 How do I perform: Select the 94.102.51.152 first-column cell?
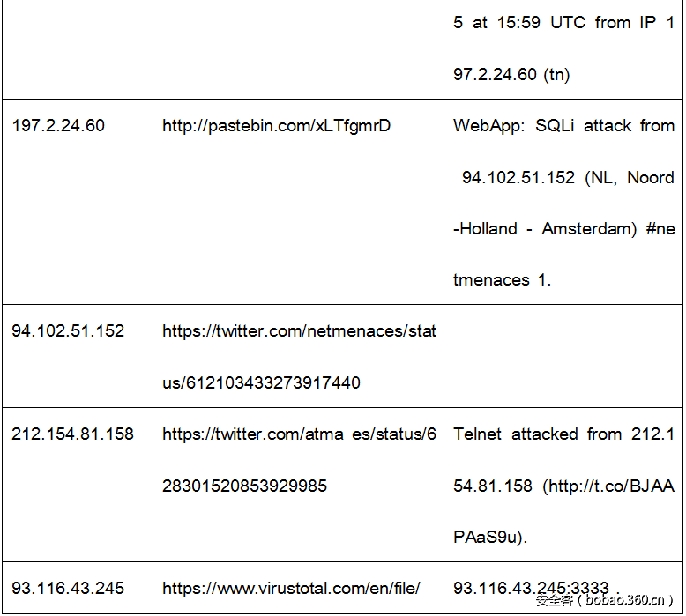[68, 331]
